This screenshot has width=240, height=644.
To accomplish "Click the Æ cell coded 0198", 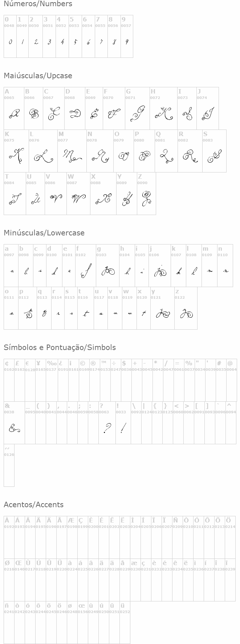I will [72, 537].
